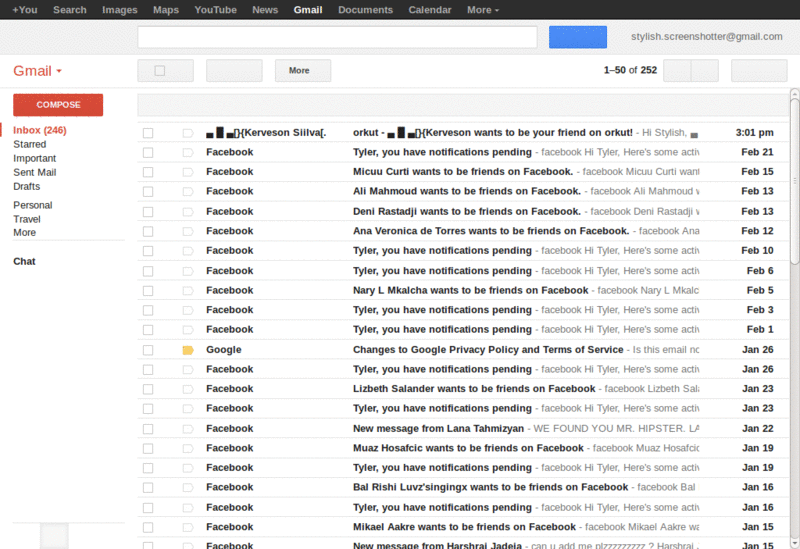
Task: Toggle importance marker on Muaz Hosafcic email
Action: pyautogui.click(x=188, y=448)
